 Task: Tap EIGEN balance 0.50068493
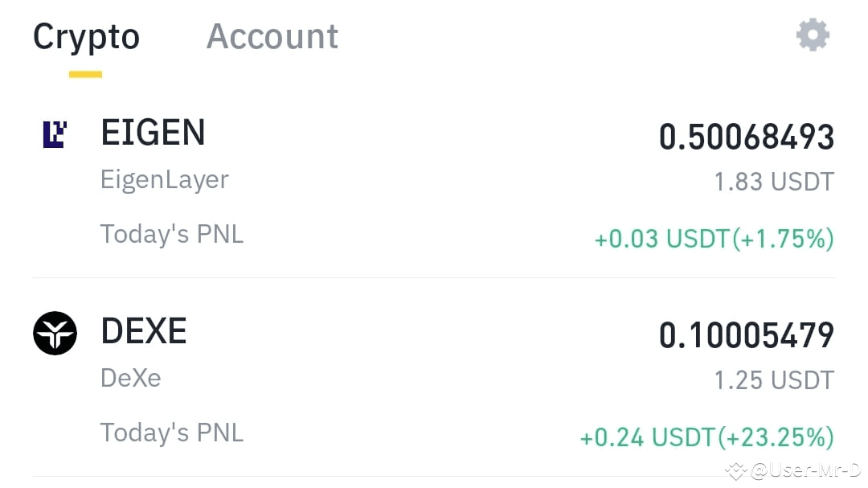(746, 137)
